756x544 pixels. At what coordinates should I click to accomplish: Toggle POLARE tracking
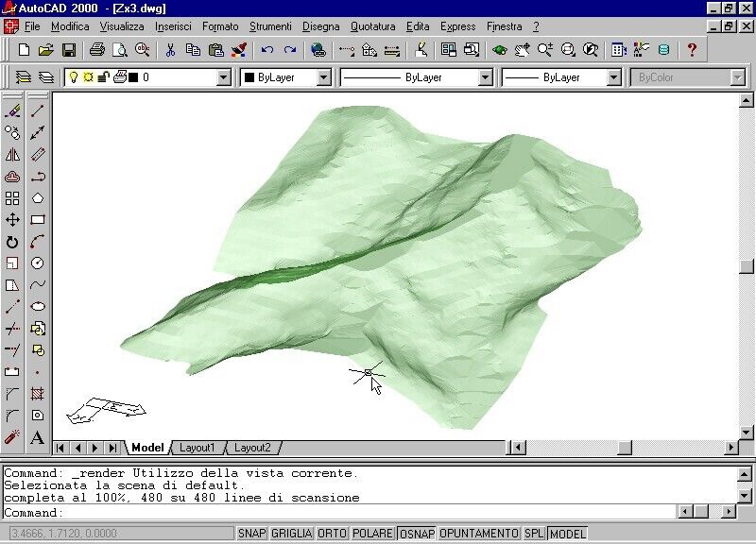[x=372, y=534]
